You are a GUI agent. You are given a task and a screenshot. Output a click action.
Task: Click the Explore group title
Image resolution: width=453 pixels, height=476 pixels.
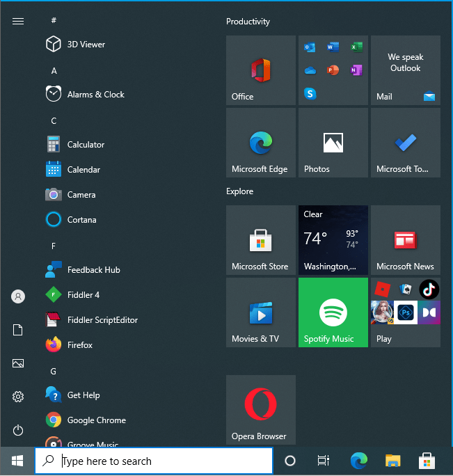coord(239,191)
